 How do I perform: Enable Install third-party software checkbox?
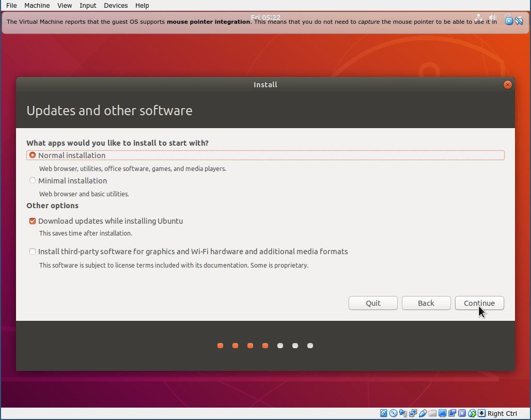click(x=33, y=252)
